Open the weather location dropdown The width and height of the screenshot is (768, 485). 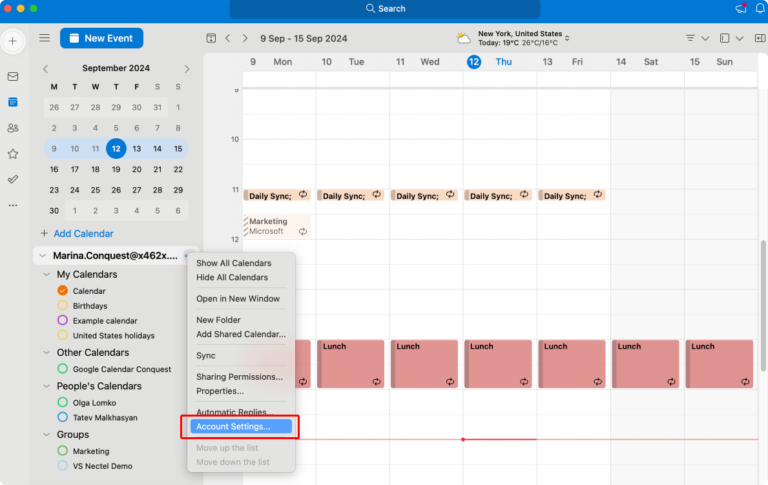coord(567,38)
